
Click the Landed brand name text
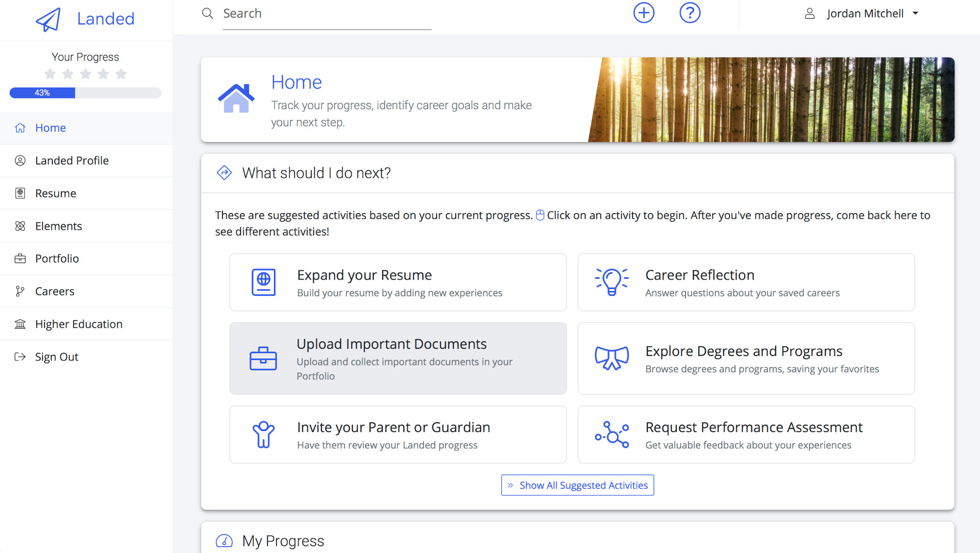[105, 19]
